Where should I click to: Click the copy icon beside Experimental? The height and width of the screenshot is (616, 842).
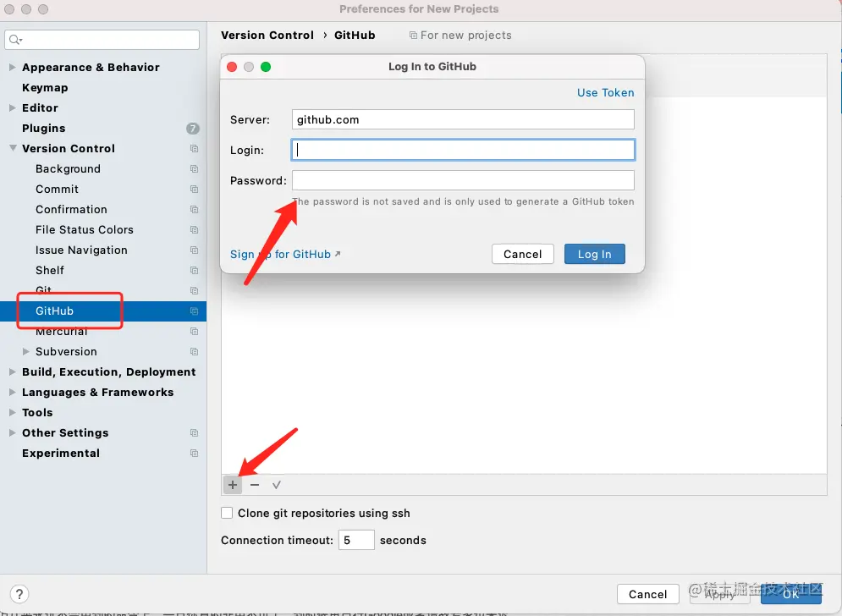[195, 454]
